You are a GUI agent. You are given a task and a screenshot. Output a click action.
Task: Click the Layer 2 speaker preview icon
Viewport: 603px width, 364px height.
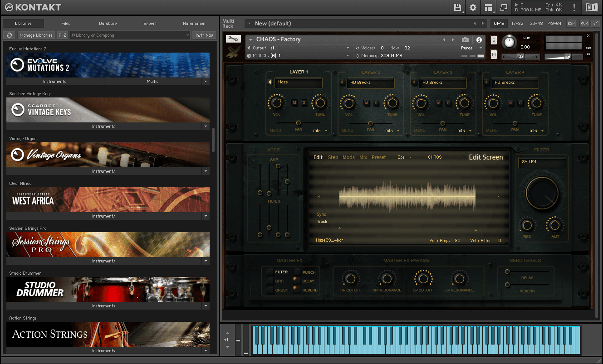click(x=342, y=82)
